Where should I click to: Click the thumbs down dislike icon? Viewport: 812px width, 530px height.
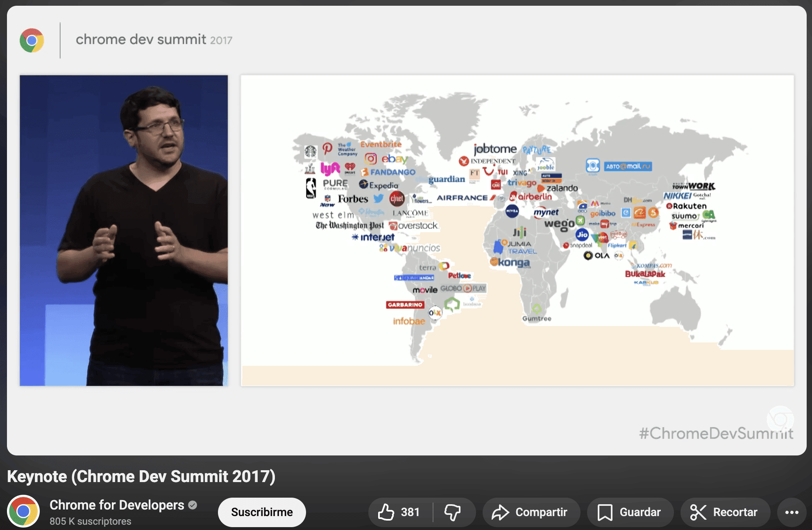pyautogui.click(x=453, y=512)
